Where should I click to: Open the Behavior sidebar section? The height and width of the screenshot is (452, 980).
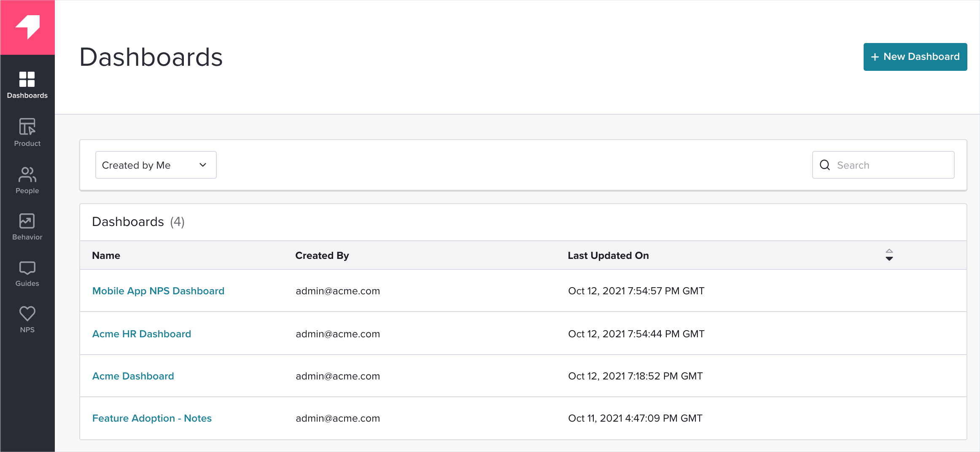pos(27,227)
